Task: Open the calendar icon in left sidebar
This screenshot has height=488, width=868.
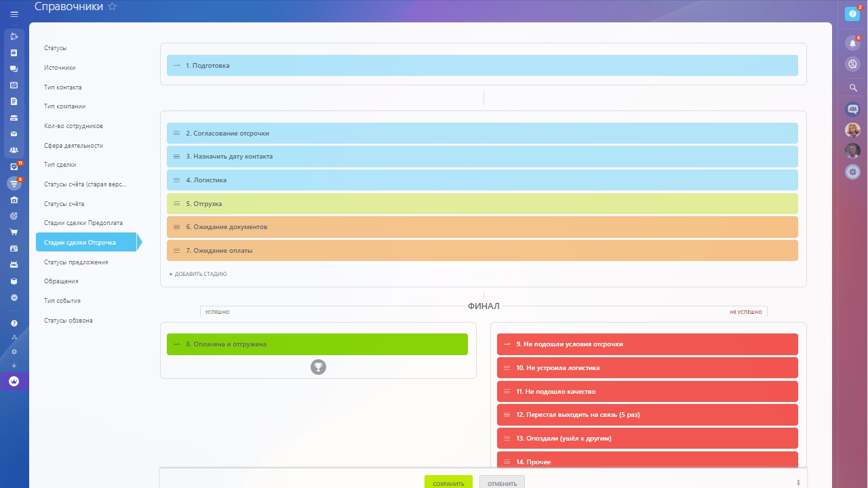Action: coord(14,85)
